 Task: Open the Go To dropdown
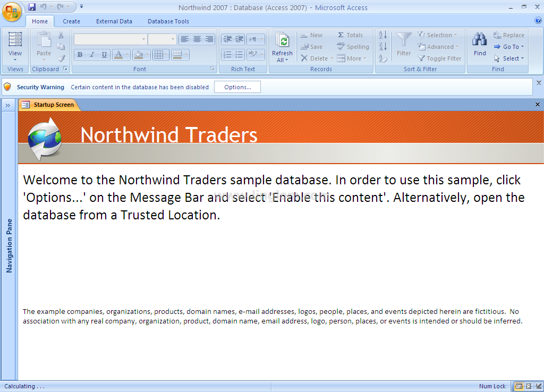(x=509, y=47)
